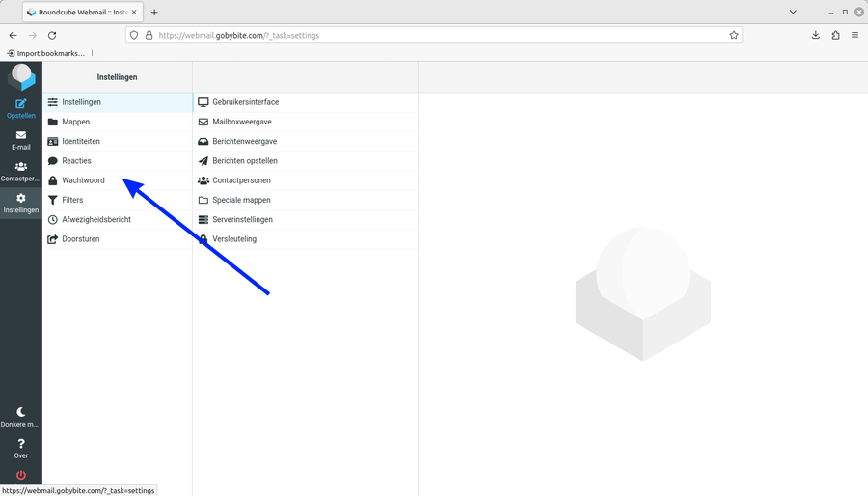Open Gebruikersinterface preferences

click(x=245, y=102)
